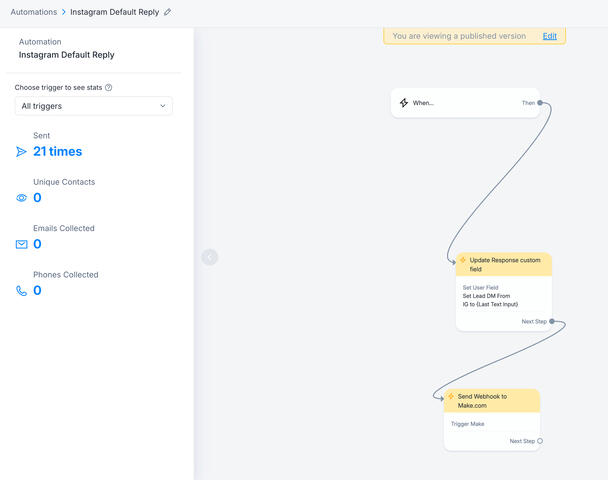
Task: Select the When... trigger node
Action: tap(460, 103)
